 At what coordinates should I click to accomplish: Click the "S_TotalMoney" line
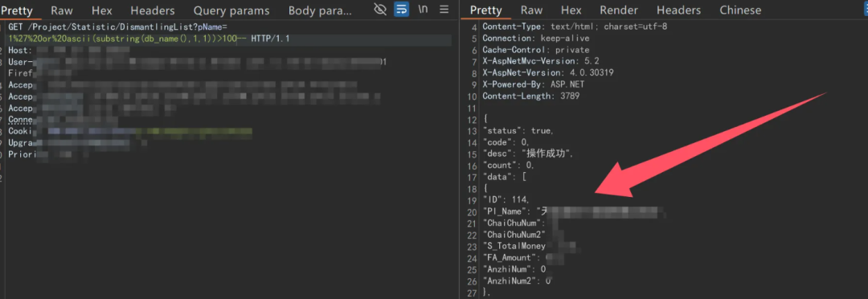tap(529, 247)
